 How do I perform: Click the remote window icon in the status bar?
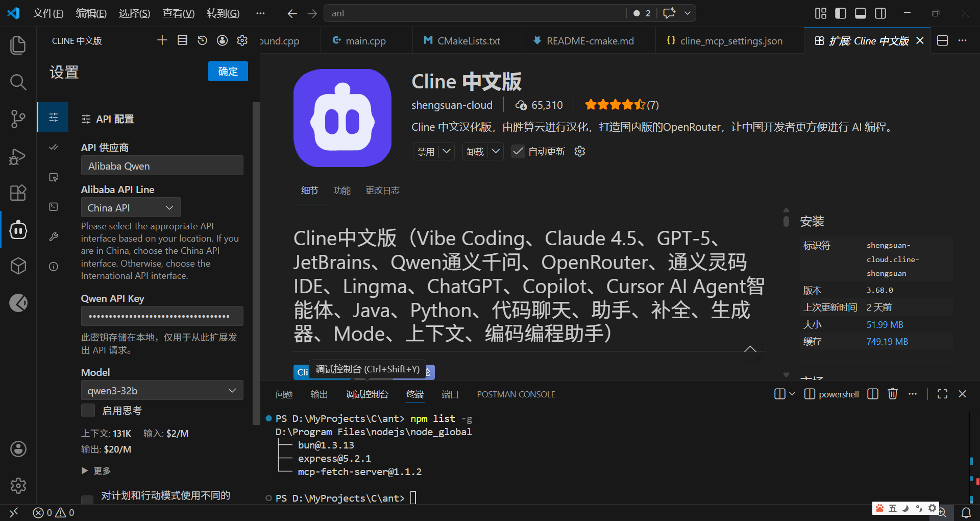pos(14,513)
